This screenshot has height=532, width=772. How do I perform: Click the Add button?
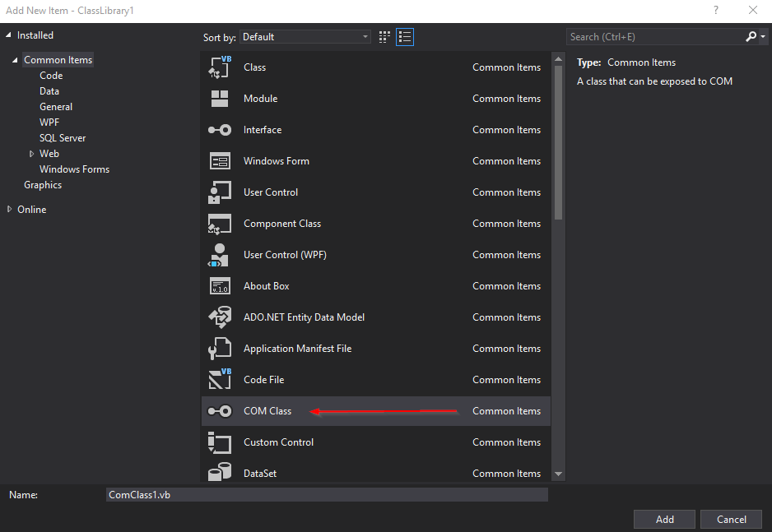(x=664, y=519)
